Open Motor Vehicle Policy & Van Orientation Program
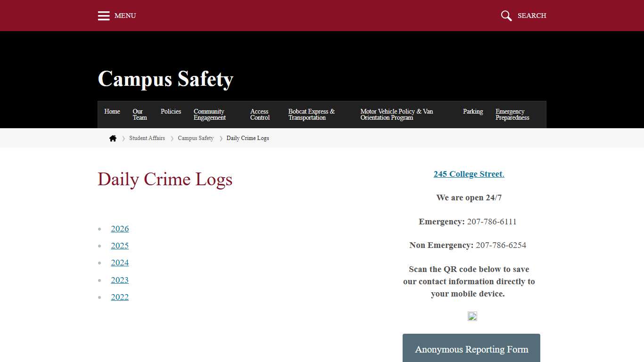This screenshot has height=362, width=644. (396, 114)
